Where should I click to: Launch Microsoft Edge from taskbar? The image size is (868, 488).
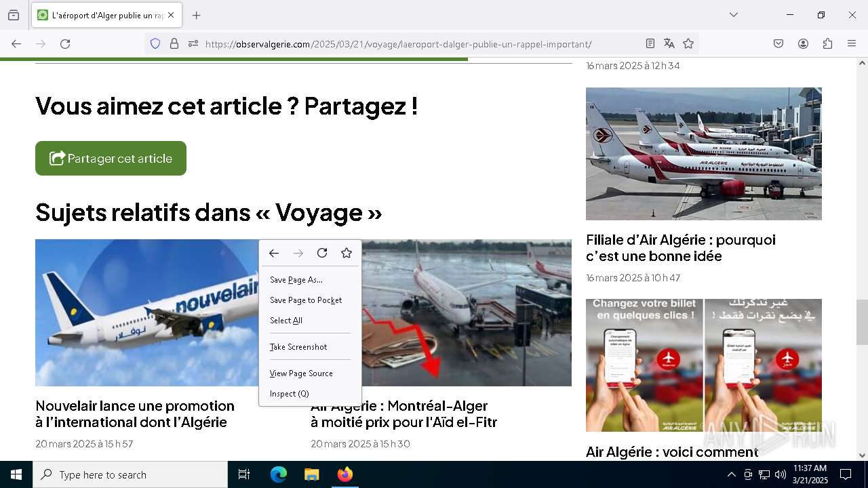click(279, 474)
